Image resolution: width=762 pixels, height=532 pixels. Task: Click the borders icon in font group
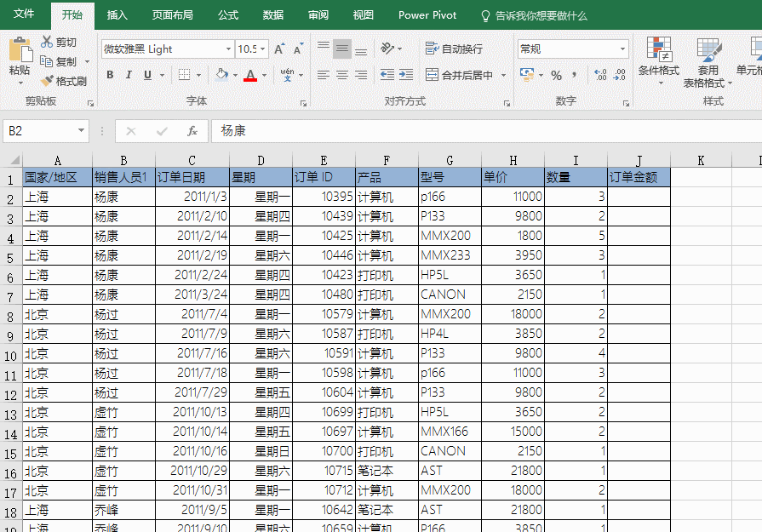point(185,75)
